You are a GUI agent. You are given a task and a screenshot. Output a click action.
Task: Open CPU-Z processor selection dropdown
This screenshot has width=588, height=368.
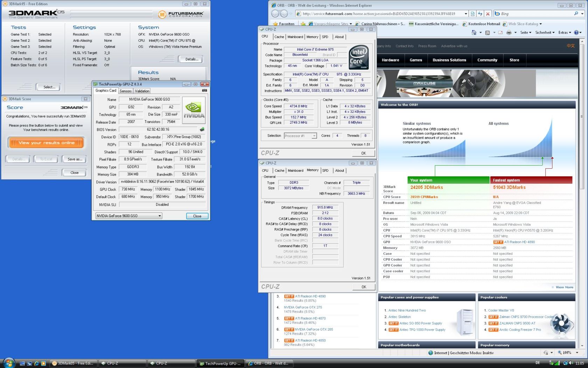pos(300,136)
